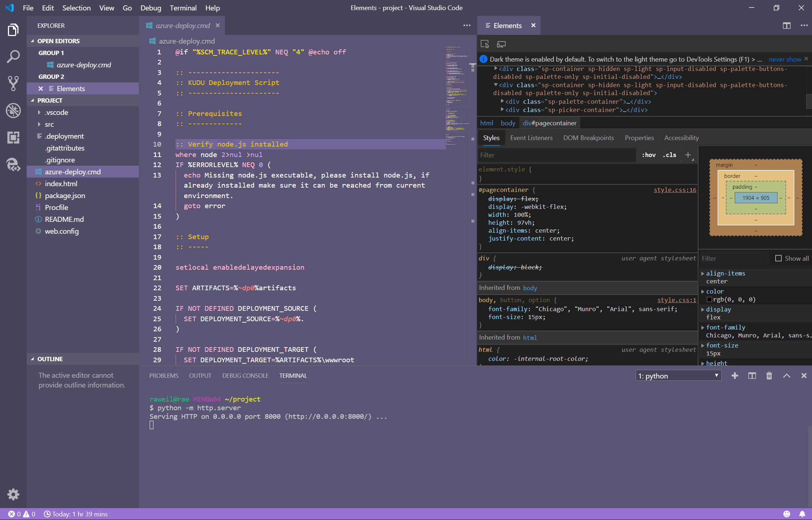Toggle the device toolbar in DevTools
The height and width of the screenshot is (520, 812).
tap(501, 44)
